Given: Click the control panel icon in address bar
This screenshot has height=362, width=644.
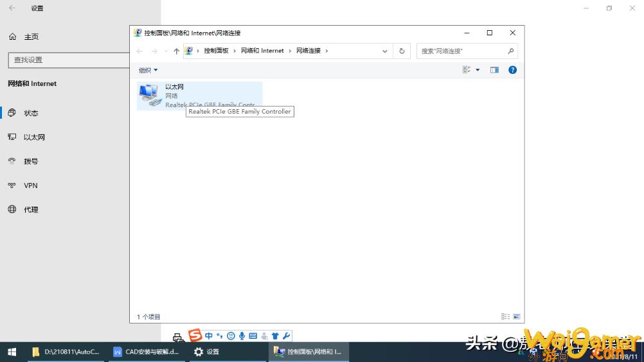Looking at the screenshot, I should click(x=188, y=51).
